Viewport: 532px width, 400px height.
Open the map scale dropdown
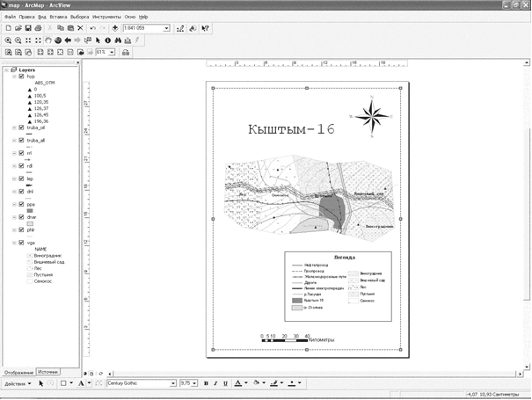168,28
